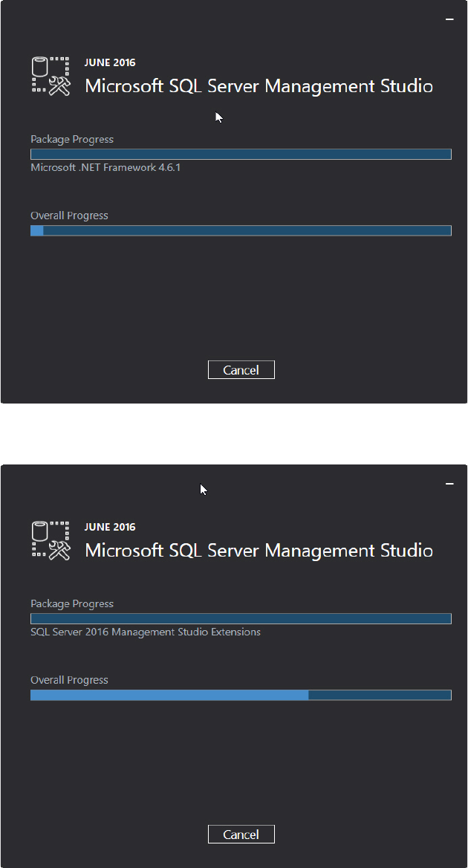Image resolution: width=468 pixels, height=868 pixels.
Task: Click Overall Progress label below Management Studio Extensions text
Action: coord(69,680)
